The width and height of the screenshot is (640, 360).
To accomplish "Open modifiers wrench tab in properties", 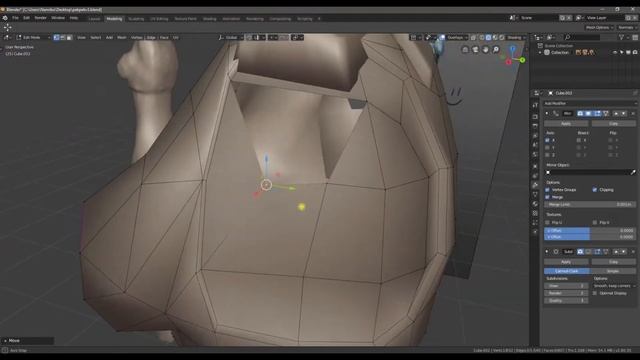I will click(535, 185).
